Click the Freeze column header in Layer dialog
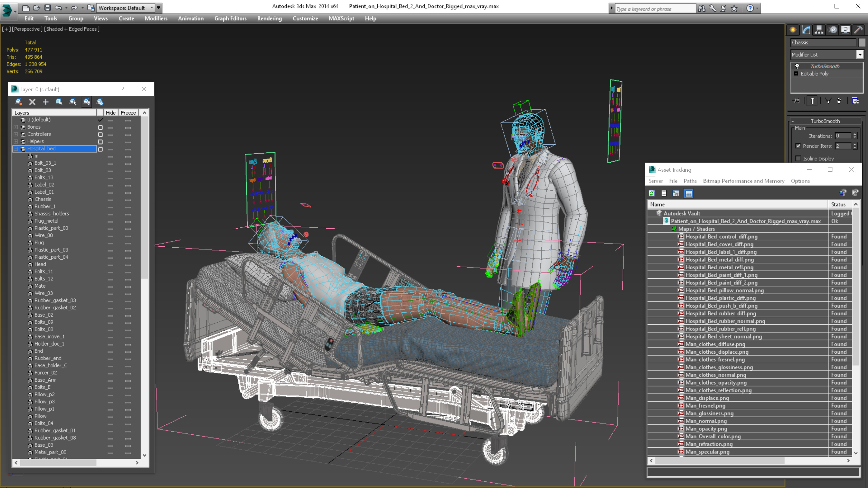The width and height of the screenshot is (868, 488). tap(128, 112)
